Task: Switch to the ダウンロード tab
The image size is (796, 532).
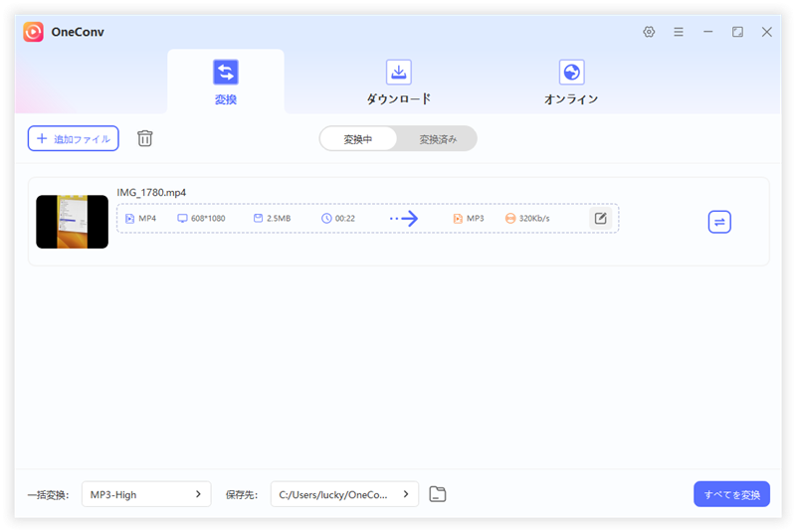Action: (399, 82)
